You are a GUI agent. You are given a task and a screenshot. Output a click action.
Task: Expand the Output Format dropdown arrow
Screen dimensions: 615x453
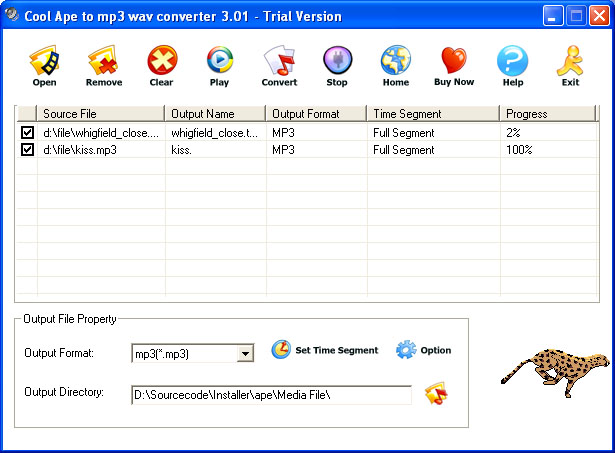[245, 354]
